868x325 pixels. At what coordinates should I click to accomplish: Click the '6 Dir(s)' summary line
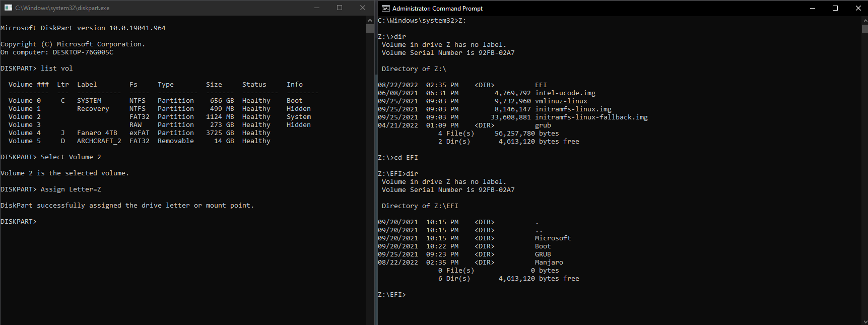point(509,279)
